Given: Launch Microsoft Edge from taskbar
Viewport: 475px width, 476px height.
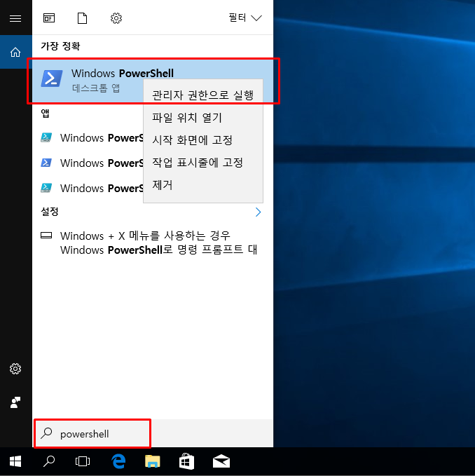Looking at the screenshot, I should point(118,461).
